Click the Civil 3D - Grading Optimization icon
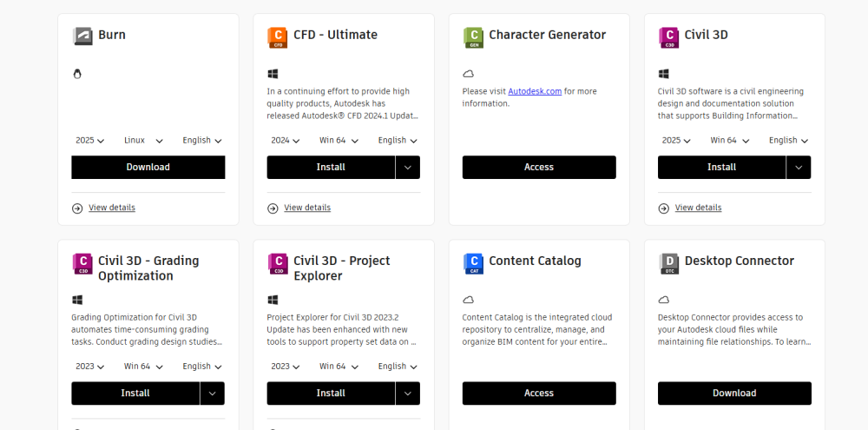Viewport: 868px width, 430px height. pos(82,263)
